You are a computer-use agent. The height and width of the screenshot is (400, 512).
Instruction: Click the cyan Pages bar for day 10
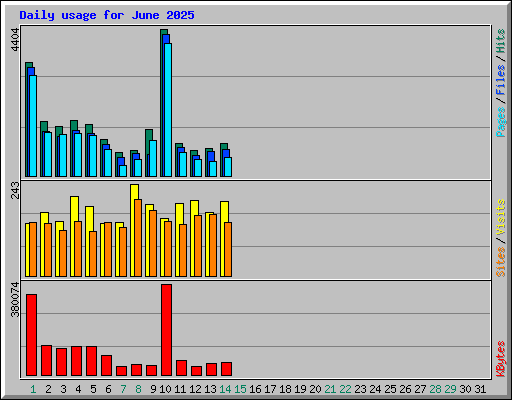(168, 110)
